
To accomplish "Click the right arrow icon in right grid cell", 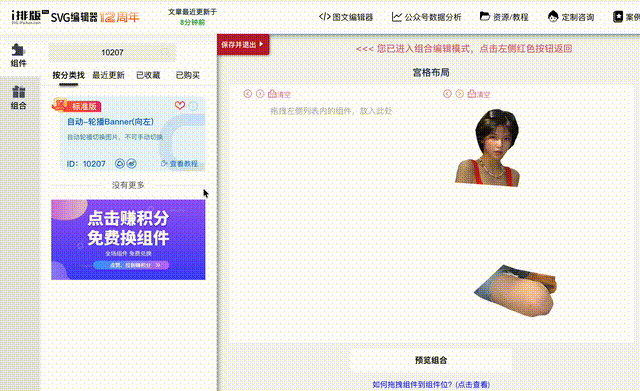I will point(460,94).
